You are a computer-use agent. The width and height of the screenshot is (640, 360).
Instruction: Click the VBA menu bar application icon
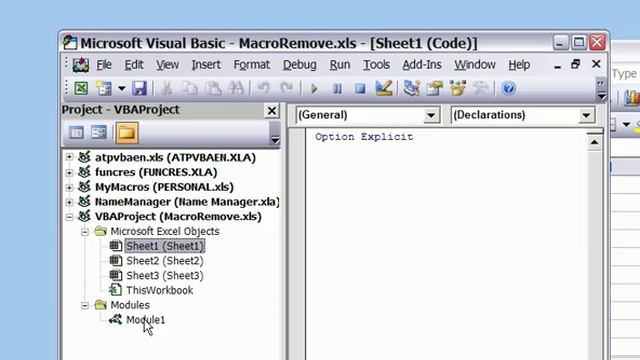click(x=81, y=64)
